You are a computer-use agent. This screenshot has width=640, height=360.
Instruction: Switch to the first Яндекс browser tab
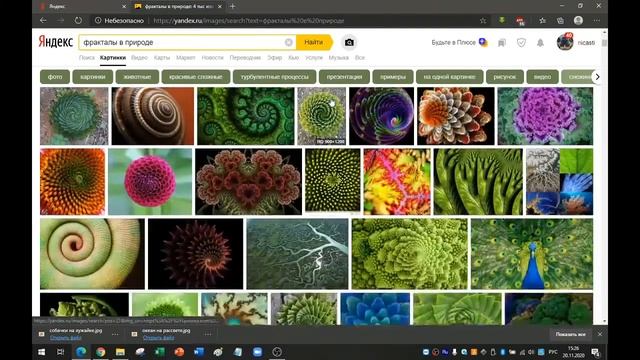tap(82, 7)
